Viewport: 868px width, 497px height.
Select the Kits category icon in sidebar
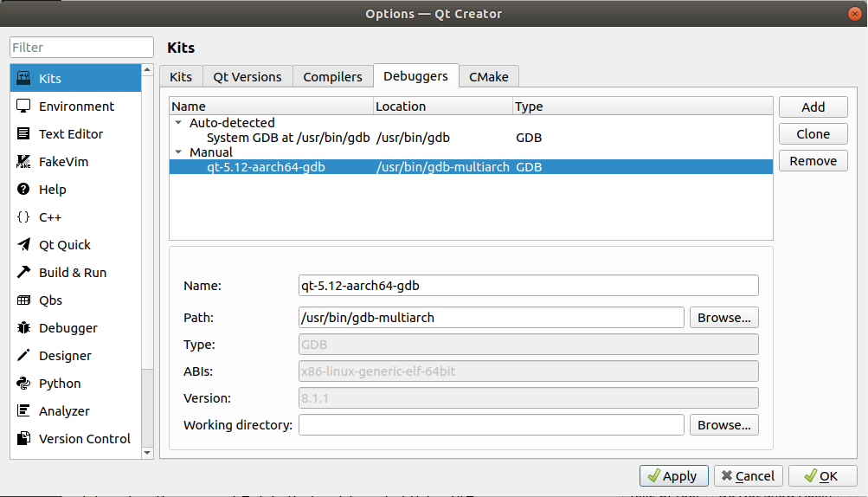coord(24,79)
